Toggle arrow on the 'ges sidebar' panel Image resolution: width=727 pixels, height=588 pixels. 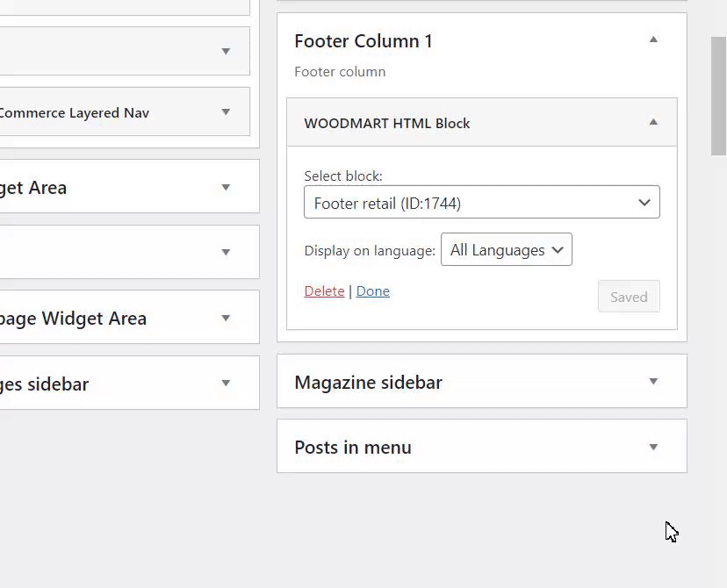[x=226, y=384]
